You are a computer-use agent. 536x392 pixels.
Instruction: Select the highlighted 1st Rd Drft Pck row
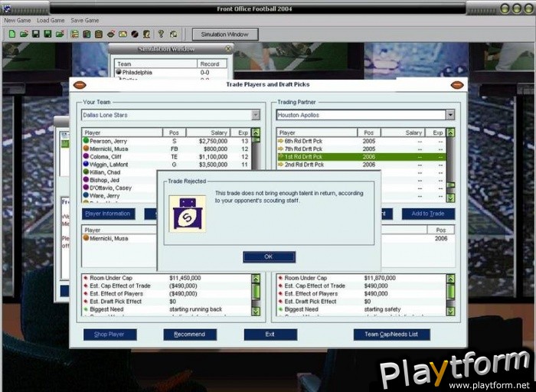tap(361, 156)
